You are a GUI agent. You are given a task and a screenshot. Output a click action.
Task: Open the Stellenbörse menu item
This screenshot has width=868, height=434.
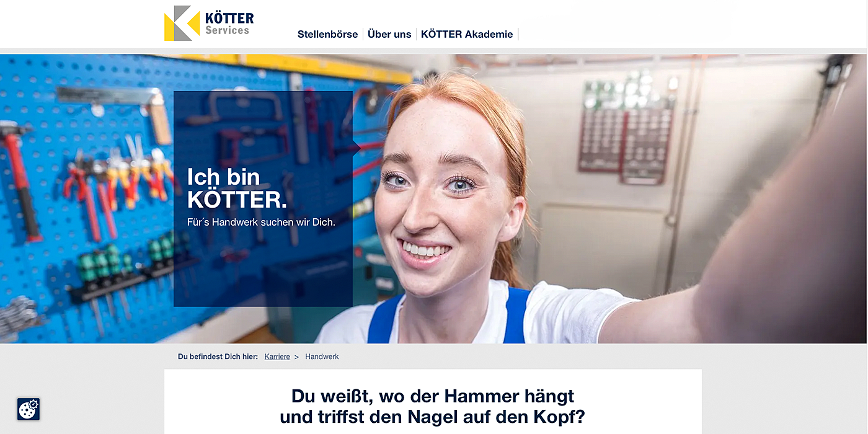click(327, 34)
